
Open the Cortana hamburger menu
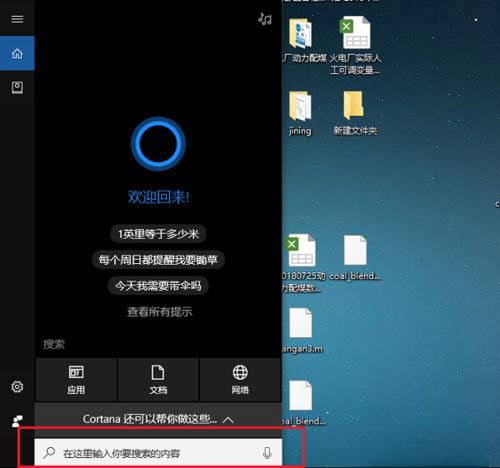tap(17, 19)
